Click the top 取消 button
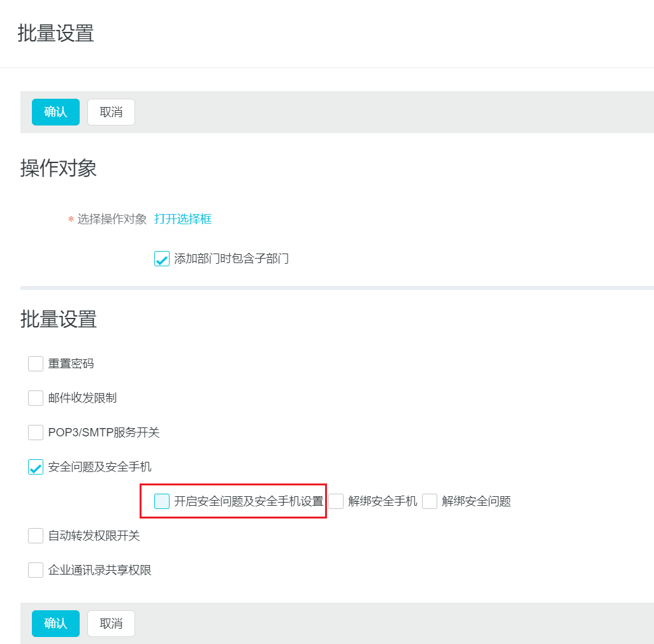654x644 pixels. 111,112
